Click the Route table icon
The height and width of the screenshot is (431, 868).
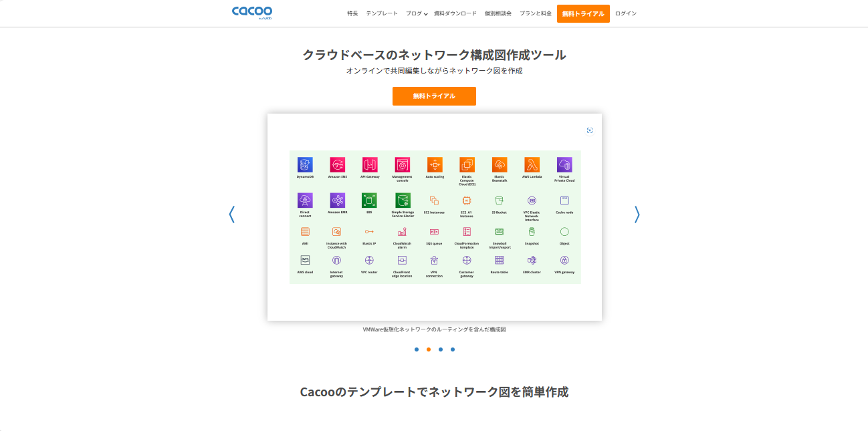[499, 260]
